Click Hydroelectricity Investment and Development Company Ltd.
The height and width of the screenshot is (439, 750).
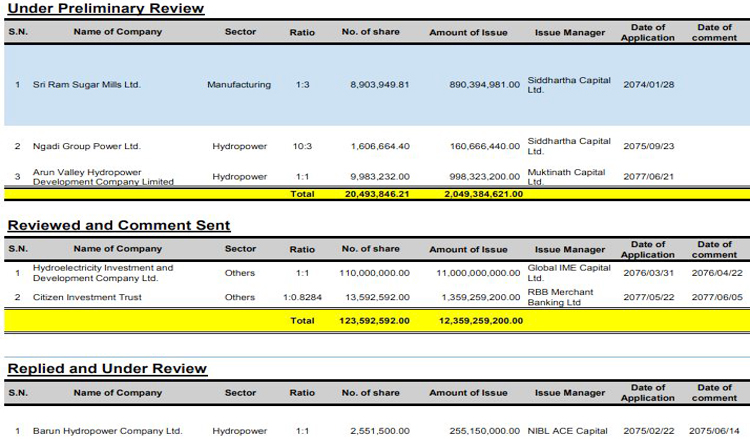[103, 273]
